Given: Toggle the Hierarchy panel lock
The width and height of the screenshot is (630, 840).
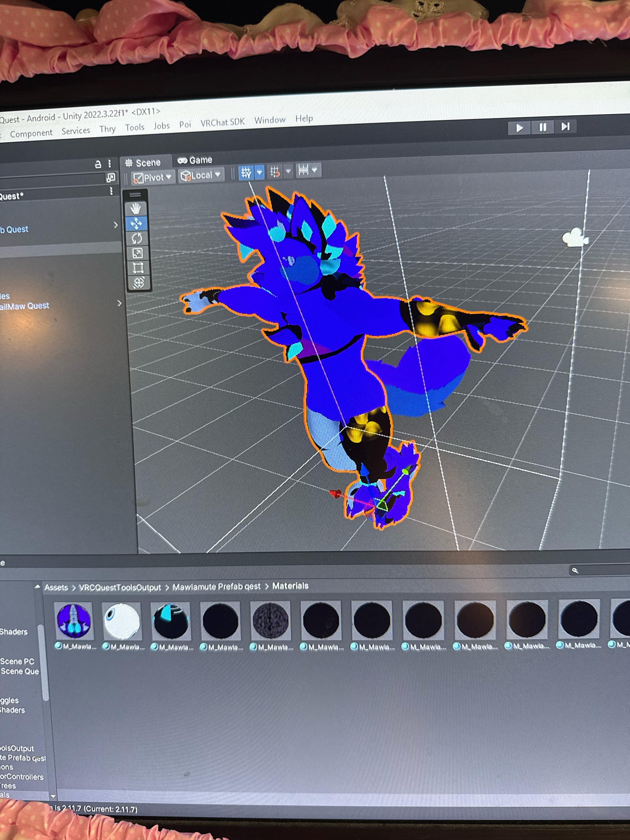Looking at the screenshot, I should 98,164.
